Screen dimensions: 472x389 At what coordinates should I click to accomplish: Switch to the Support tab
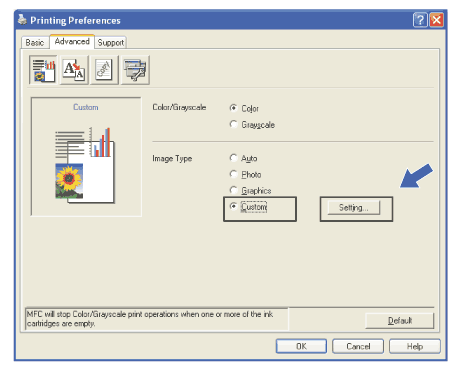coord(111,43)
